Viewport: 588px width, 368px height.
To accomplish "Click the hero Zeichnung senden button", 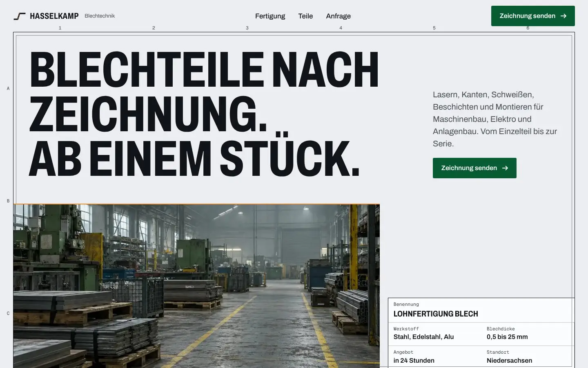I will (474, 168).
